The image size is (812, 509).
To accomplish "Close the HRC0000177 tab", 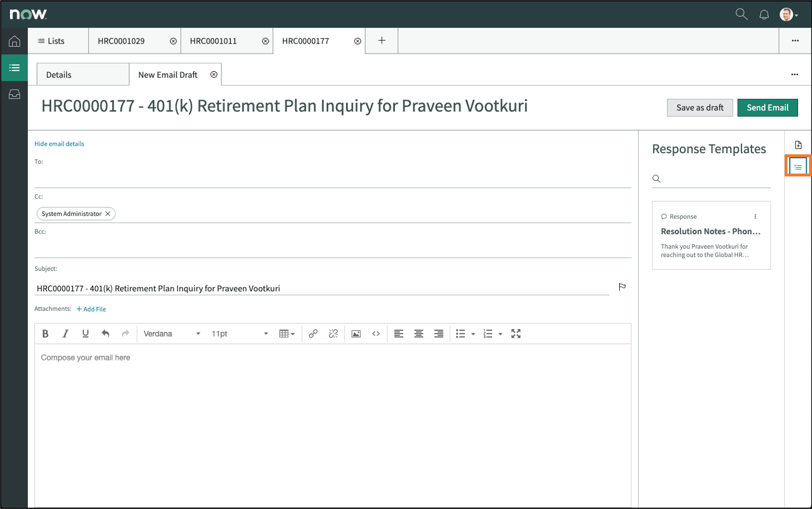I will [x=358, y=41].
